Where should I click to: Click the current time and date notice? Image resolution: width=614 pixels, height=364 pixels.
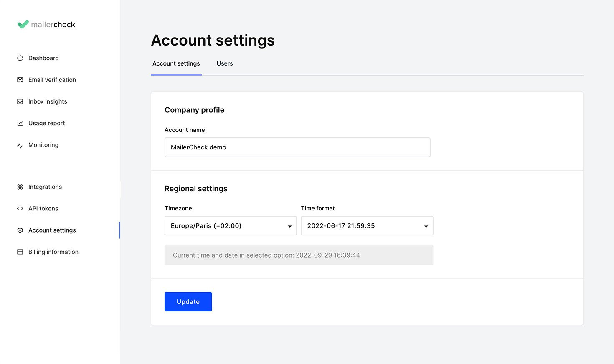coord(299,255)
